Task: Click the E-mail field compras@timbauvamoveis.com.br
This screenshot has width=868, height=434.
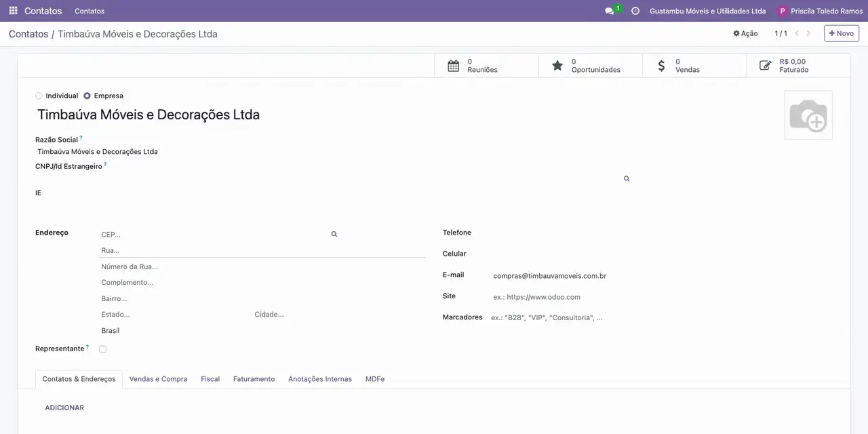Action: (550, 276)
